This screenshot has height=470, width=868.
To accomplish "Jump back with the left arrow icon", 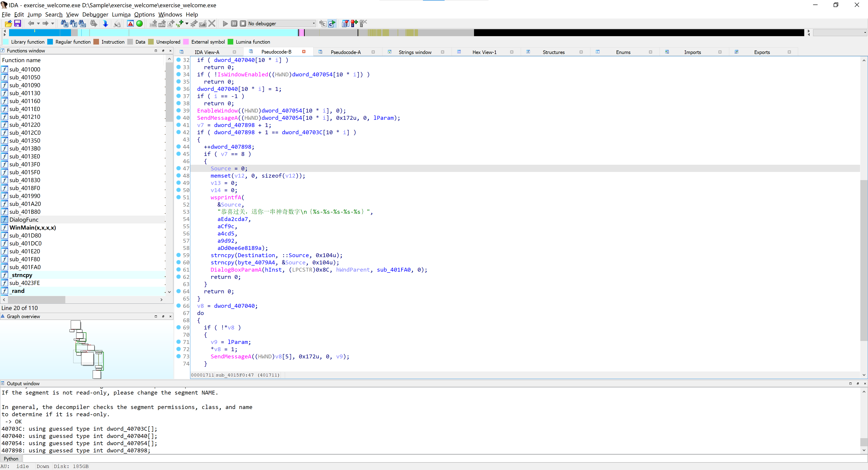I will click(31, 23).
